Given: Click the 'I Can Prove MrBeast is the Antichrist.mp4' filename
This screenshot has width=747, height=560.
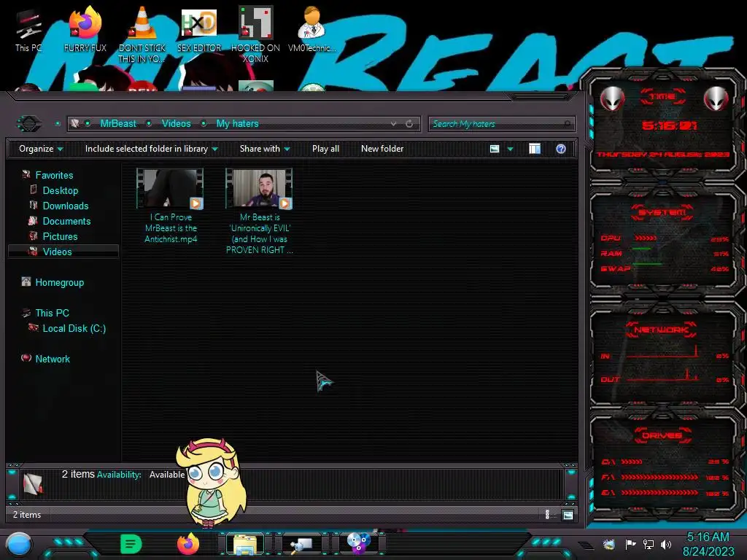Looking at the screenshot, I should [x=171, y=228].
